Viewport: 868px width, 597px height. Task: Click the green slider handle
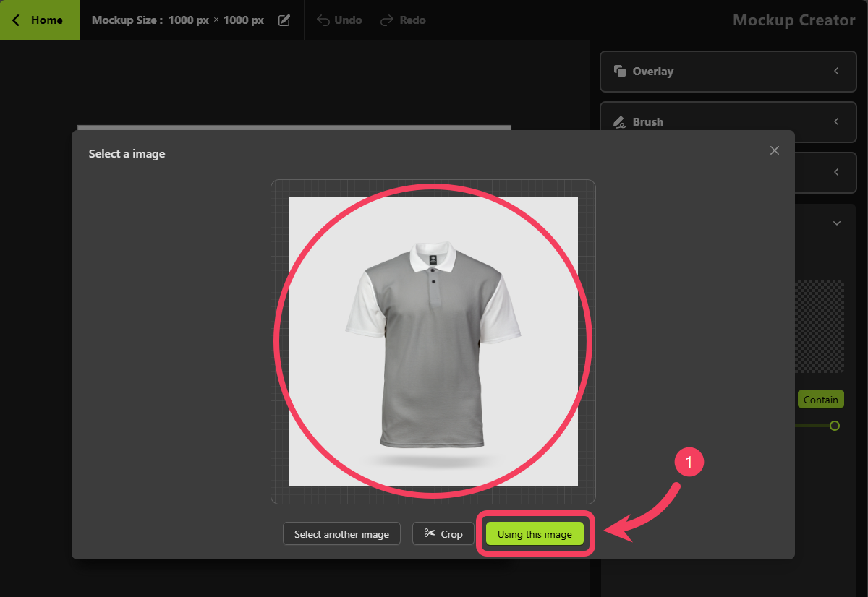coord(835,426)
